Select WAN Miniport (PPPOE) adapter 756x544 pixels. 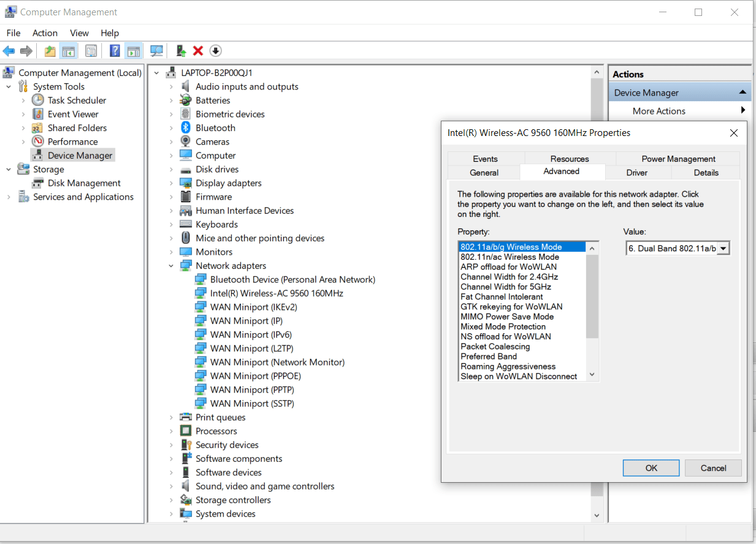coord(256,376)
